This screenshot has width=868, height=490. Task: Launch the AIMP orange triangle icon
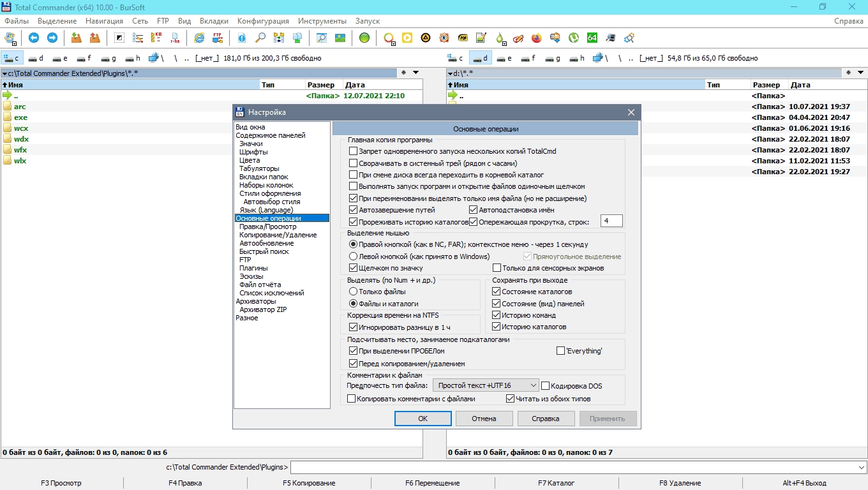point(426,38)
